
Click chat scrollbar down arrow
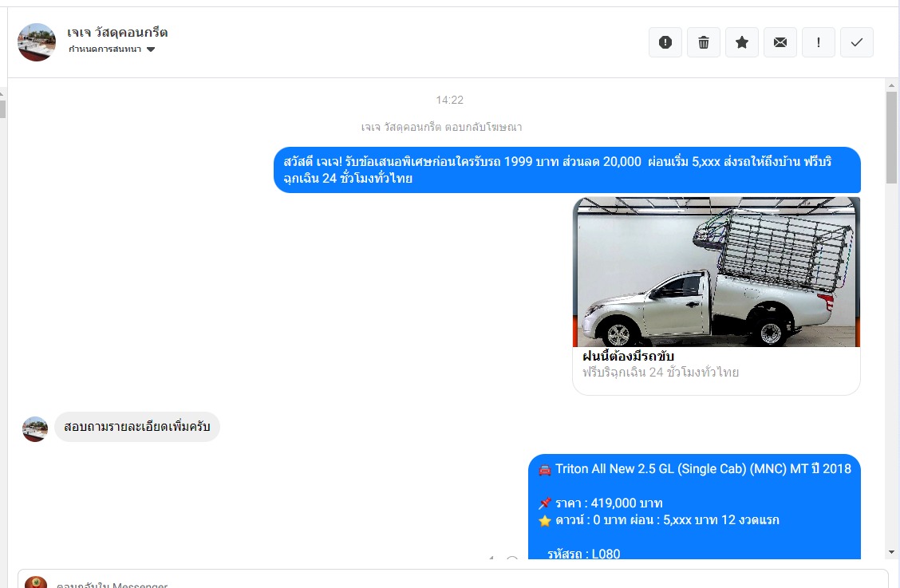pyautogui.click(x=891, y=552)
